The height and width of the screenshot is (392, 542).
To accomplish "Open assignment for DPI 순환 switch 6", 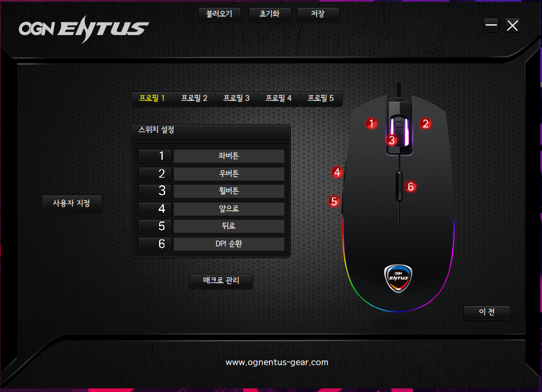I will point(229,244).
